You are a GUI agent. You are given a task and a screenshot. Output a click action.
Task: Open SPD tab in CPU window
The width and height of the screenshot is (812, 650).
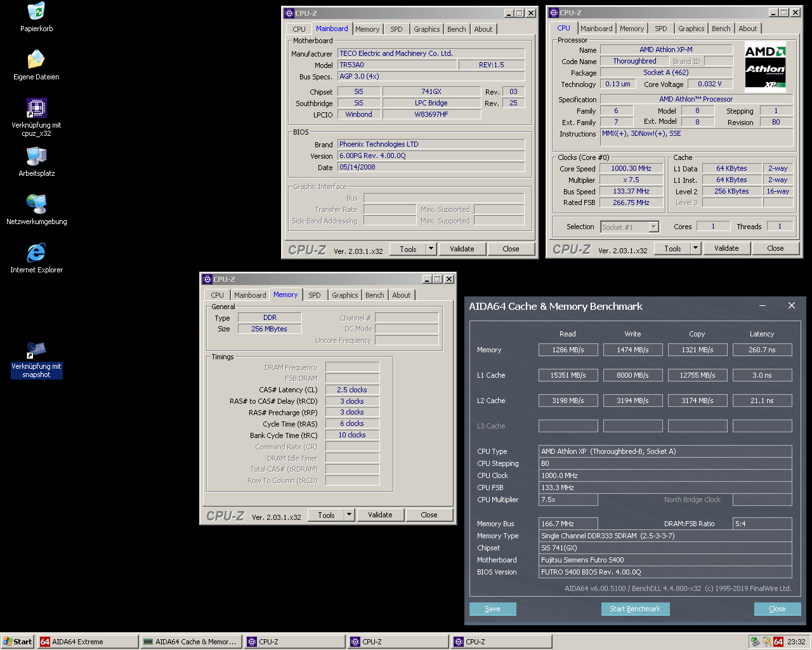(661, 29)
